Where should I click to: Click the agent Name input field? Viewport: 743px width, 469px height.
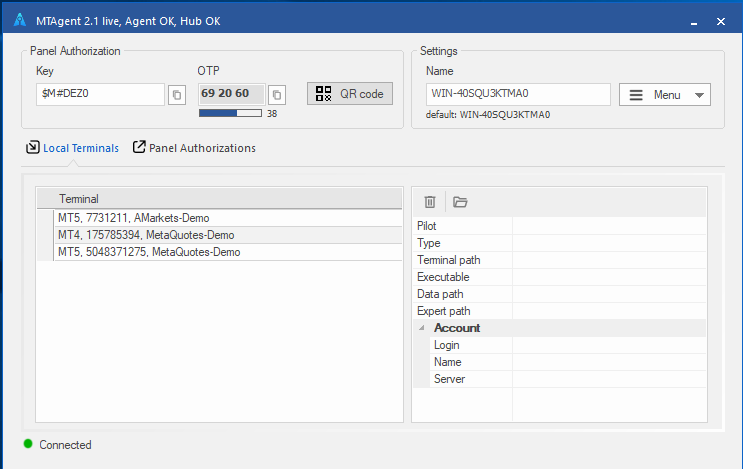(x=518, y=94)
